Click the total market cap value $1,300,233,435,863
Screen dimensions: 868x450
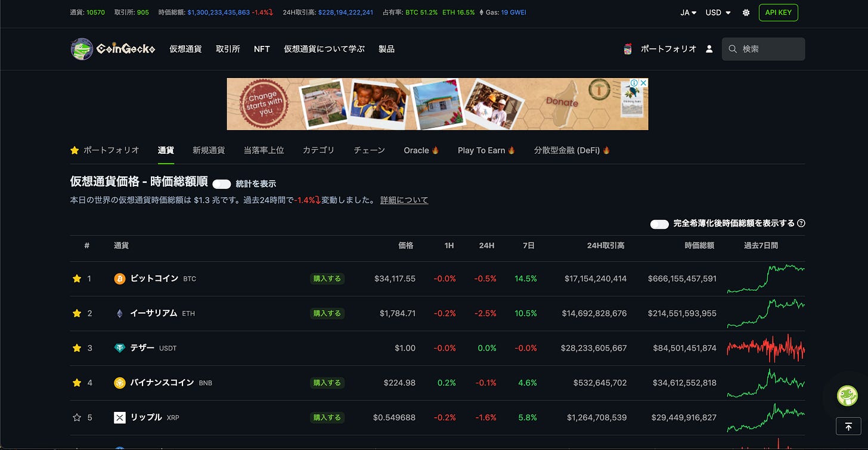coord(218,13)
